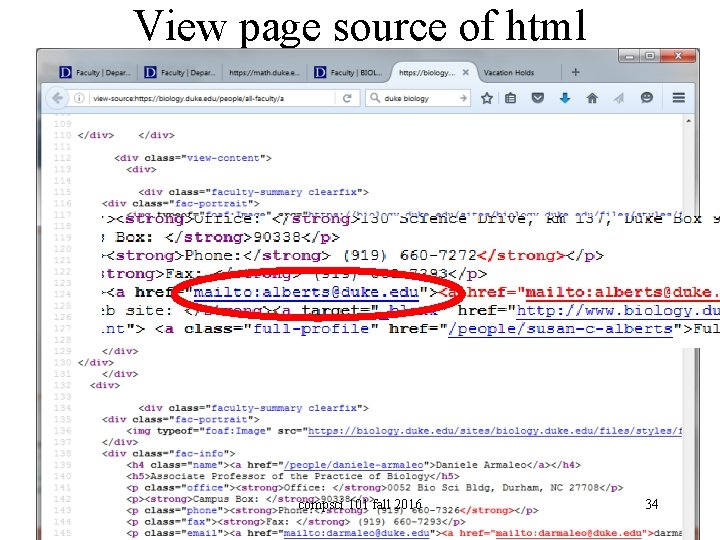This screenshot has height=540, width=720.
Task: Click the text "view-content" on line 112
Action: [224, 158]
